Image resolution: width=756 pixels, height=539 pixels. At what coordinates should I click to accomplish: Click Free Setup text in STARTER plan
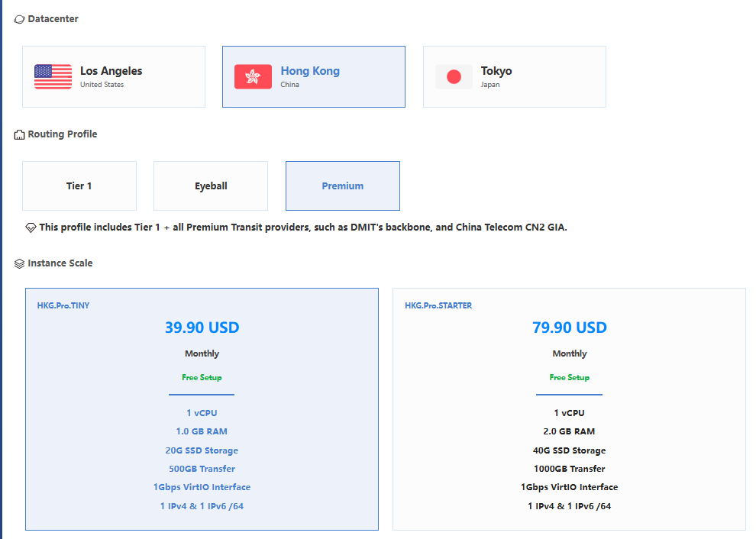[569, 377]
